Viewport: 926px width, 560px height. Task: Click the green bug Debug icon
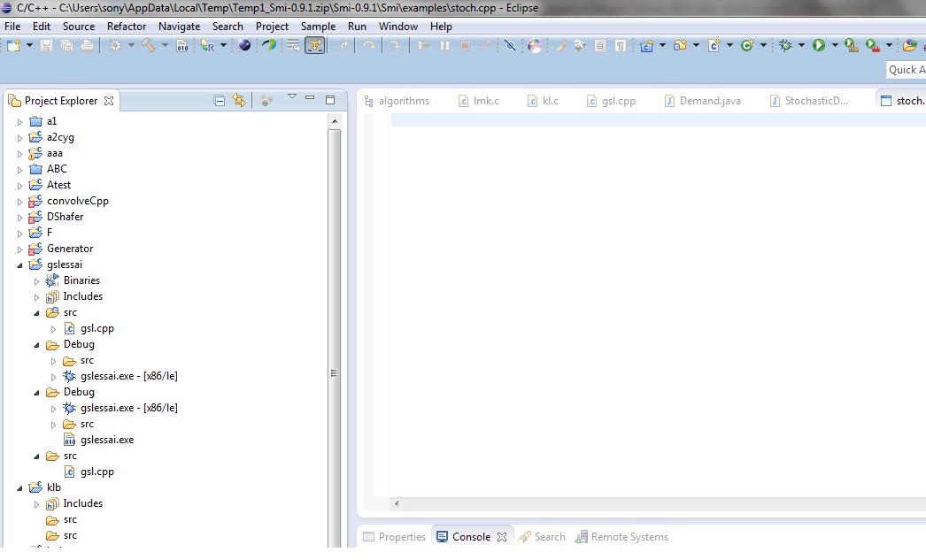coord(785,45)
